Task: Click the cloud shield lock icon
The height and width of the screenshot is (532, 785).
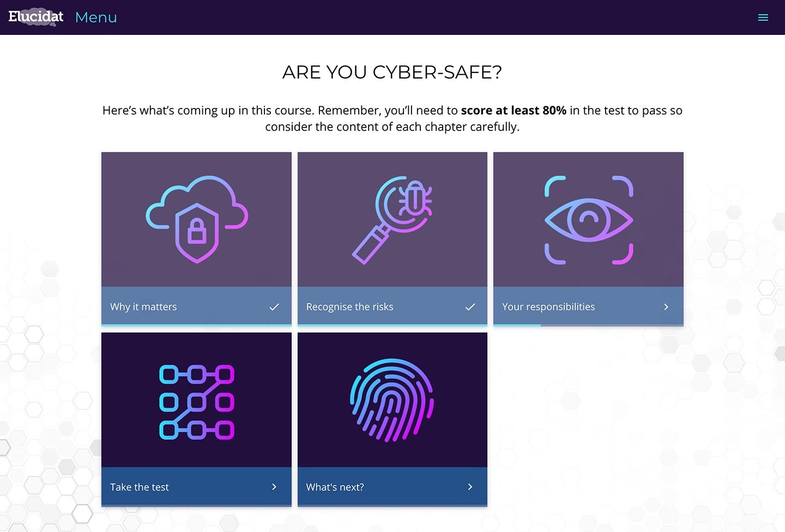Action: coord(197,219)
